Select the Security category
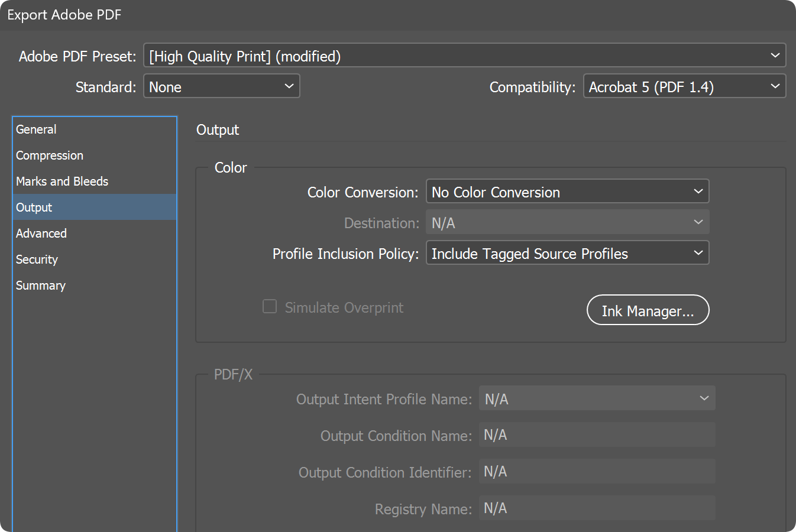The image size is (796, 532). [95, 259]
